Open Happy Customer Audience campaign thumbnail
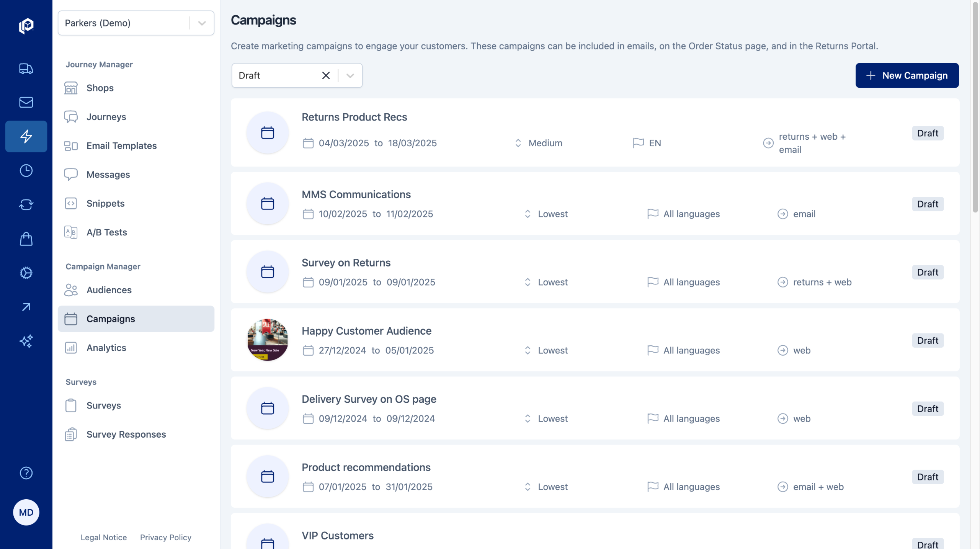This screenshot has height=549, width=980. [267, 340]
